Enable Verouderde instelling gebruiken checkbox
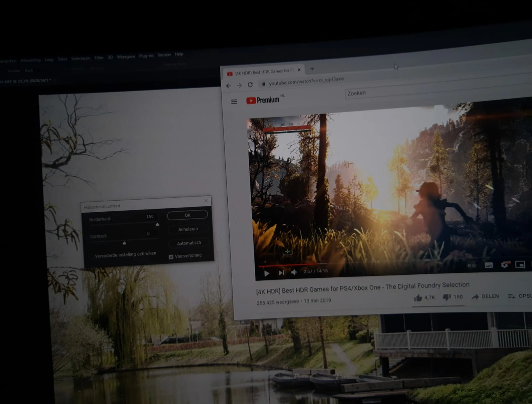532x404 pixels. pyautogui.click(x=91, y=257)
